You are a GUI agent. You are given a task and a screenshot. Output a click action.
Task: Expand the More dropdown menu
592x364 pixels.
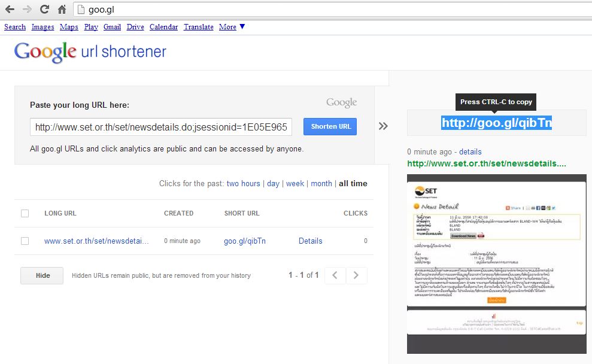232,27
